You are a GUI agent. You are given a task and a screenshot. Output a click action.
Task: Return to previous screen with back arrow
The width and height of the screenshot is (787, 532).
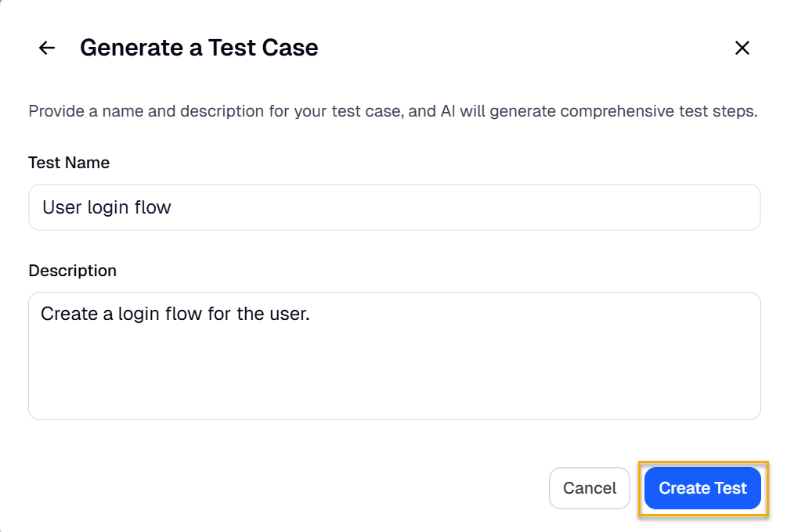tap(46, 48)
